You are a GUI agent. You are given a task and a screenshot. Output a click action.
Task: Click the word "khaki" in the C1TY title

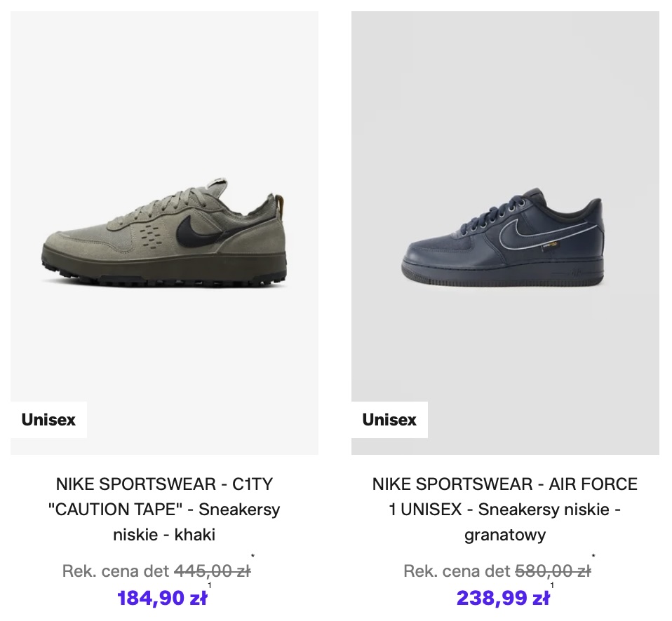195,535
